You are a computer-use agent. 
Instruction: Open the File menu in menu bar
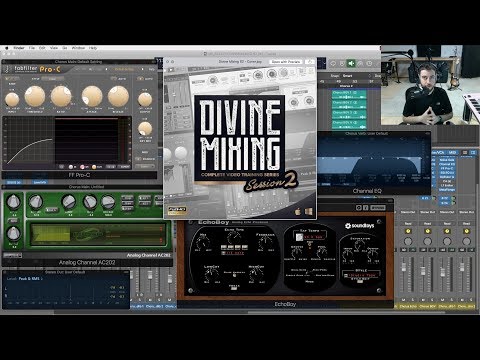pyautogui.click(x=32, y=48)
